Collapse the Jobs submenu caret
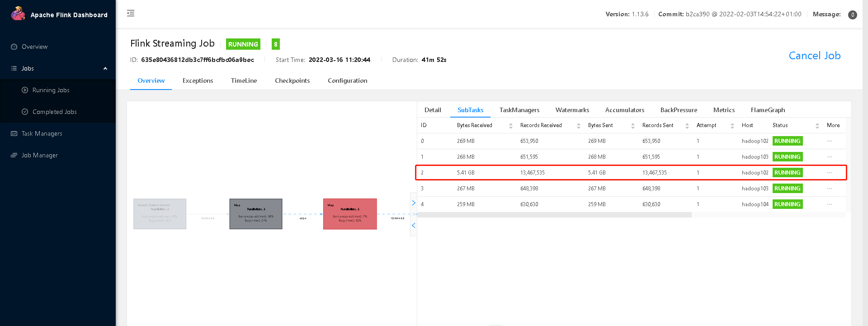This screenshot has width=868, height=326. pos(105,68)
